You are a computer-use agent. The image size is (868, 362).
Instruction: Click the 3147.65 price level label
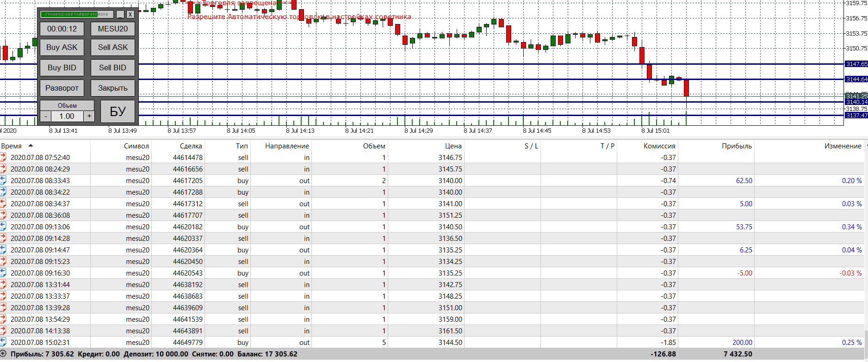click(x=856, y=64)
